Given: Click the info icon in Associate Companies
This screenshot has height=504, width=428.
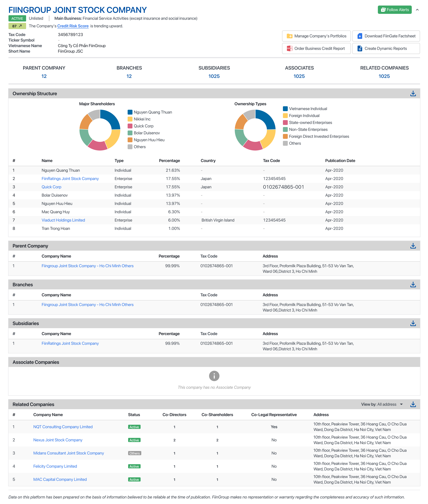Looking at the screenshot, I should pyautogui.click(x=214, y=376).
